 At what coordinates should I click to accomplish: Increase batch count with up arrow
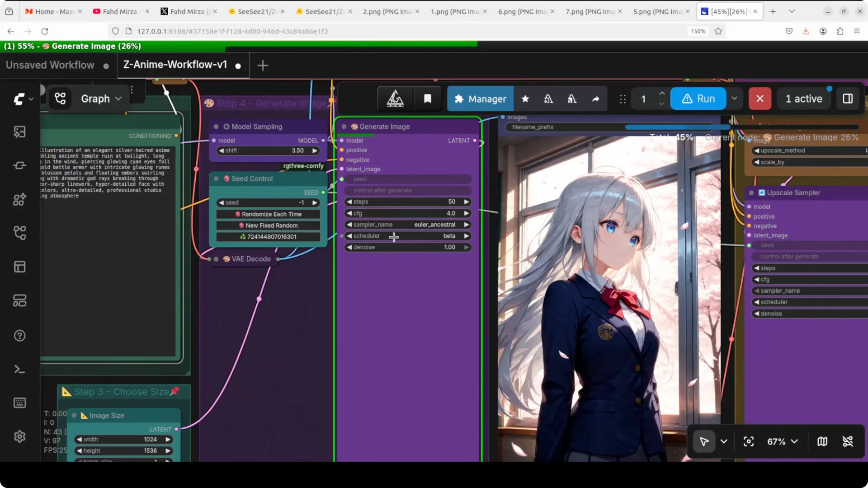pyautogui.click(x=662, y=94)
